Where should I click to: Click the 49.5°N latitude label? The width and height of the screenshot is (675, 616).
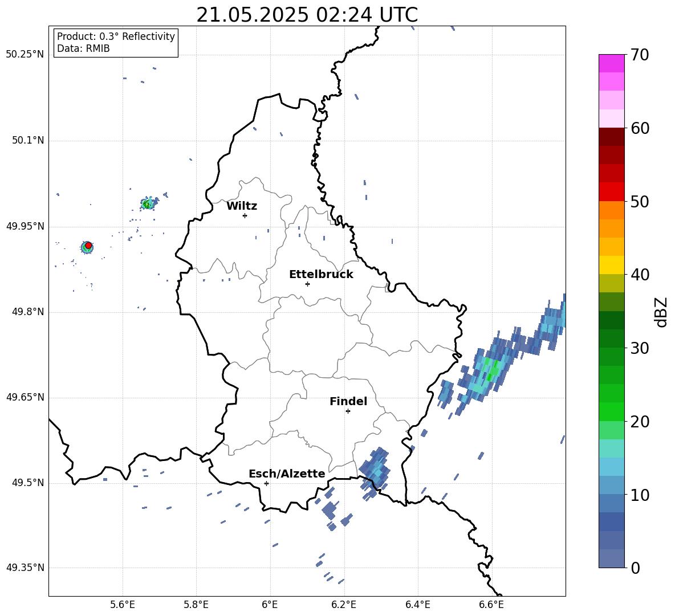click(28, 483)
